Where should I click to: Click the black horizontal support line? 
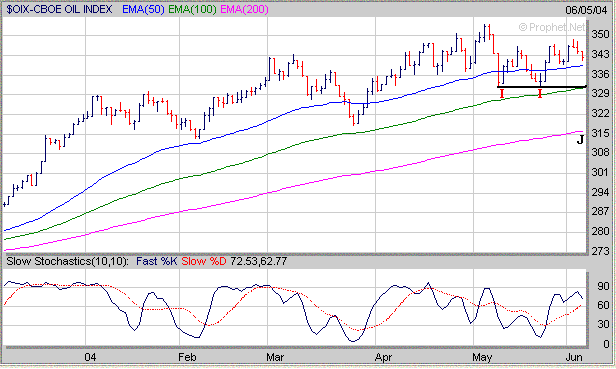(542, 86)
